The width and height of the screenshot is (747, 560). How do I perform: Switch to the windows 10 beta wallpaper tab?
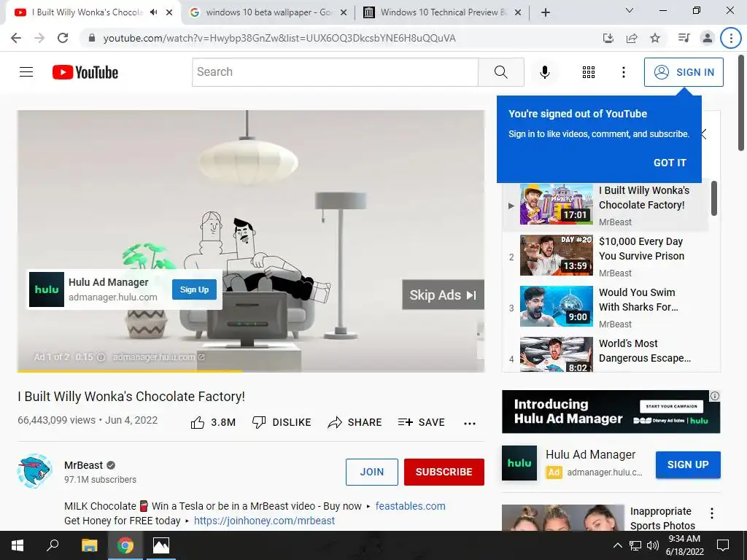pos(268,12)
